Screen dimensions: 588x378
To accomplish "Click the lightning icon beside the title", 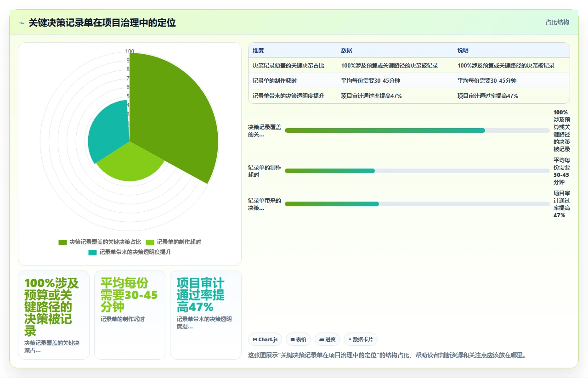I will coord(22,23).
